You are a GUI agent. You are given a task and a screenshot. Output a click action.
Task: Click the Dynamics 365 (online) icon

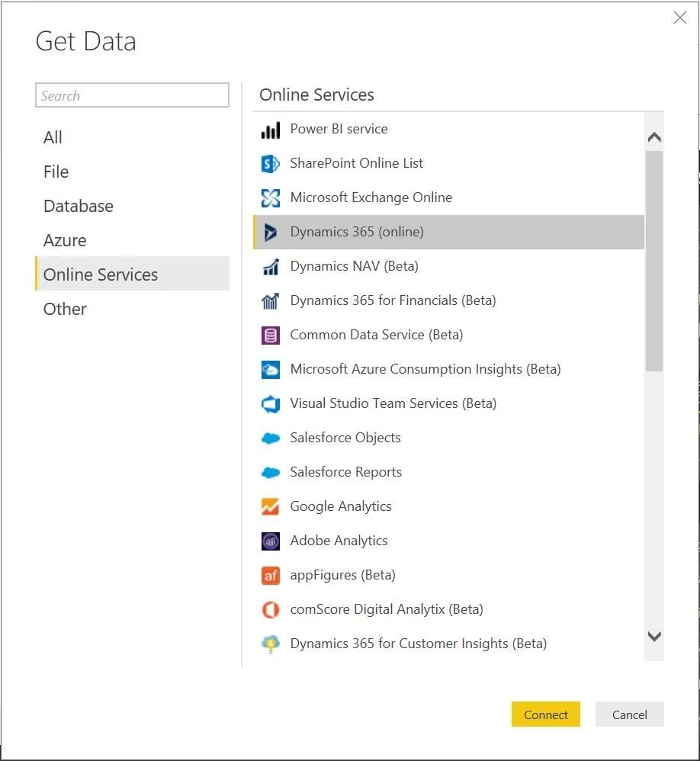coord(271,233)
